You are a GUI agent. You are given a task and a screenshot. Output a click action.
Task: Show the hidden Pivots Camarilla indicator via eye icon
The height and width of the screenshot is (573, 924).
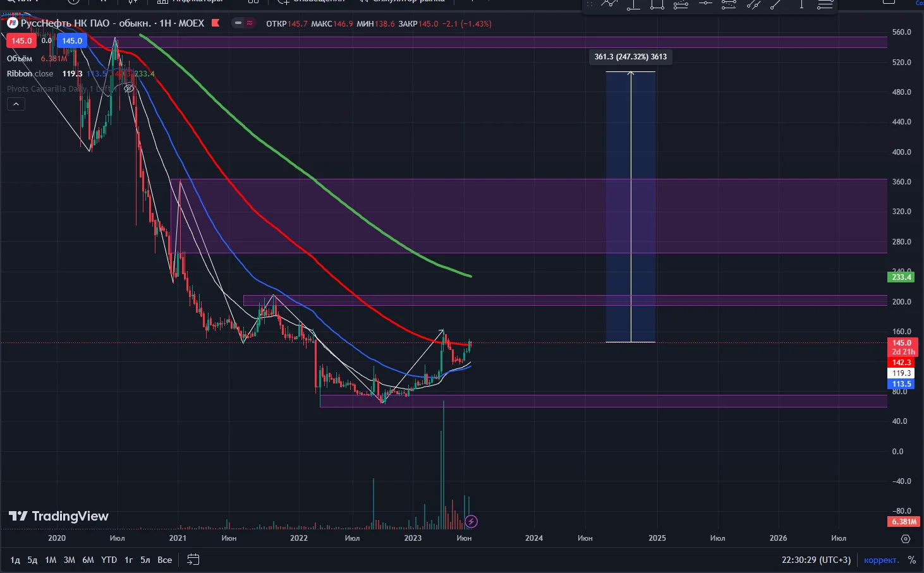pos(129,89)
